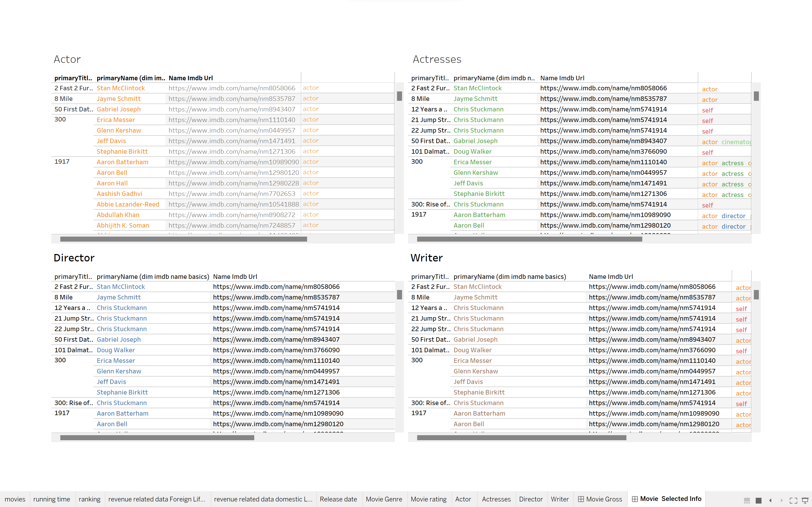Switch to the ranking sheet tab
Screen dimensions: 812x507
(89, 499)
